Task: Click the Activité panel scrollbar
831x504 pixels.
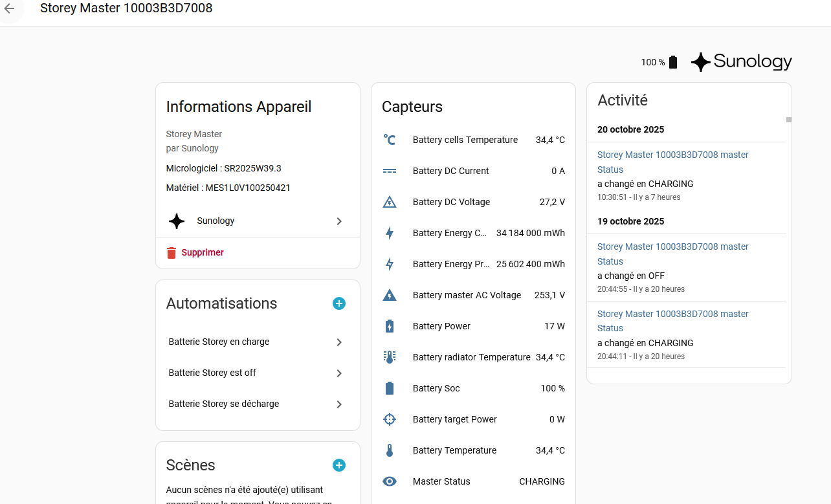Action: 788,120
